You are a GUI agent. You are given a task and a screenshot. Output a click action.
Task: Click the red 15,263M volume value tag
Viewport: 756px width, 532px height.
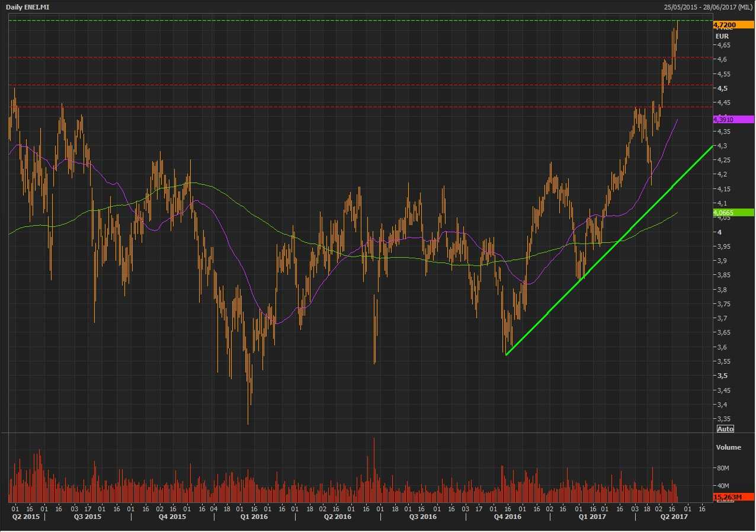coord(733,497)
